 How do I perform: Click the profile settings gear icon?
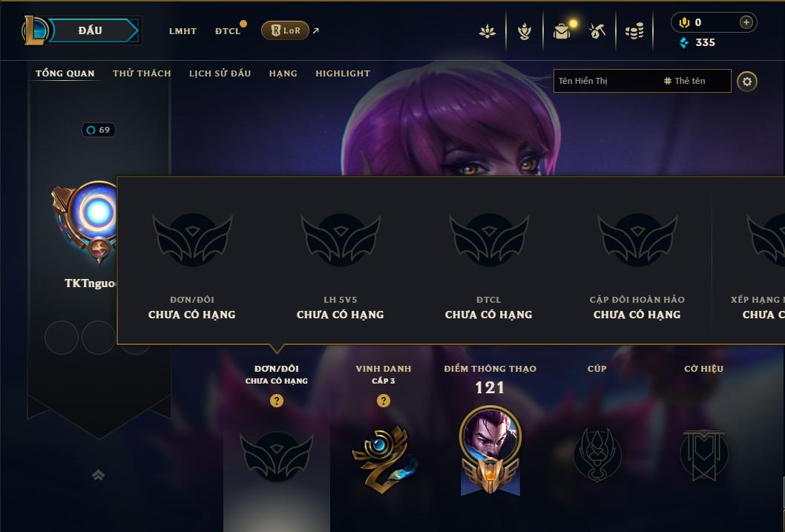point(747,82)
